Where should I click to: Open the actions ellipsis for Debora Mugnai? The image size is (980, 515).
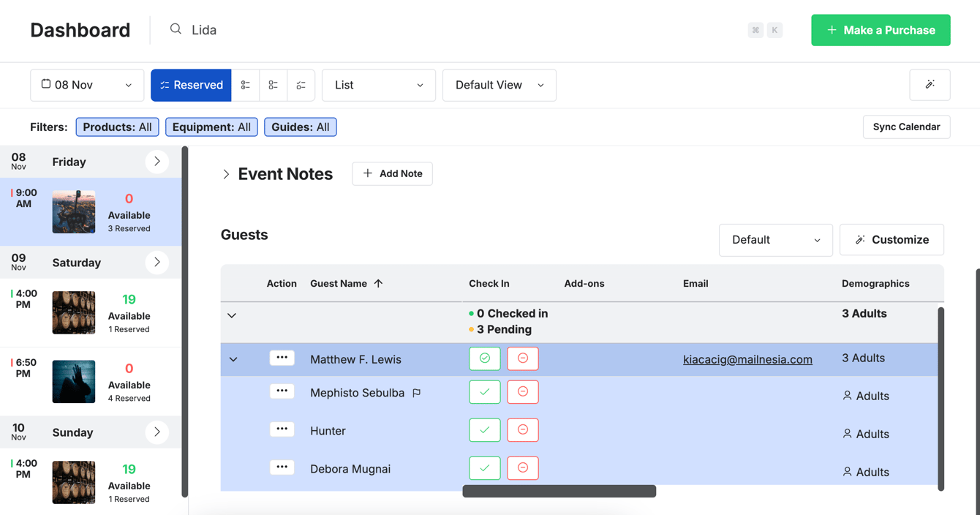click(x=282, y=467)
